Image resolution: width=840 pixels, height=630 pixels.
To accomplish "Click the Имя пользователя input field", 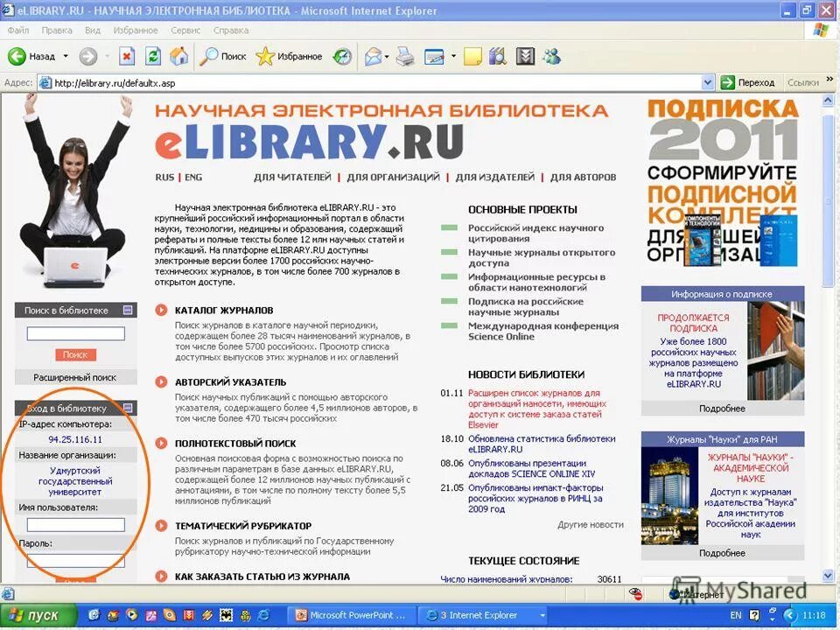I will [x=75, y=524].
